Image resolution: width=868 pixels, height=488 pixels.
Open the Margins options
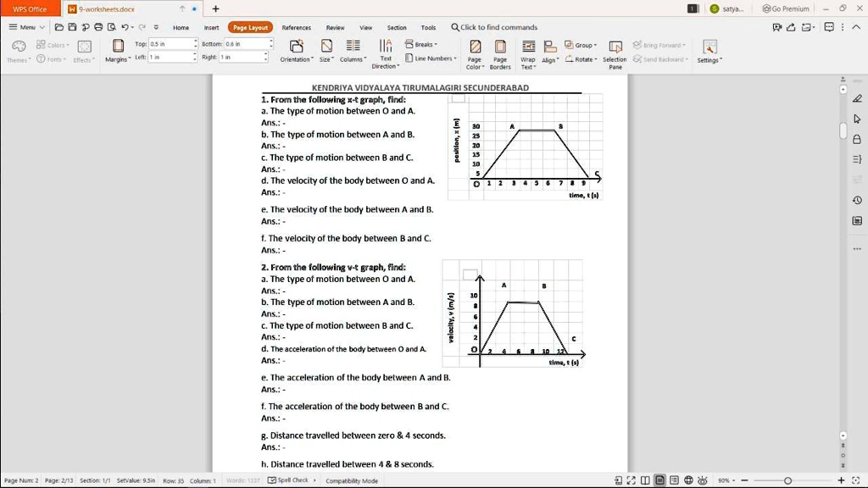tap(118, 51)
